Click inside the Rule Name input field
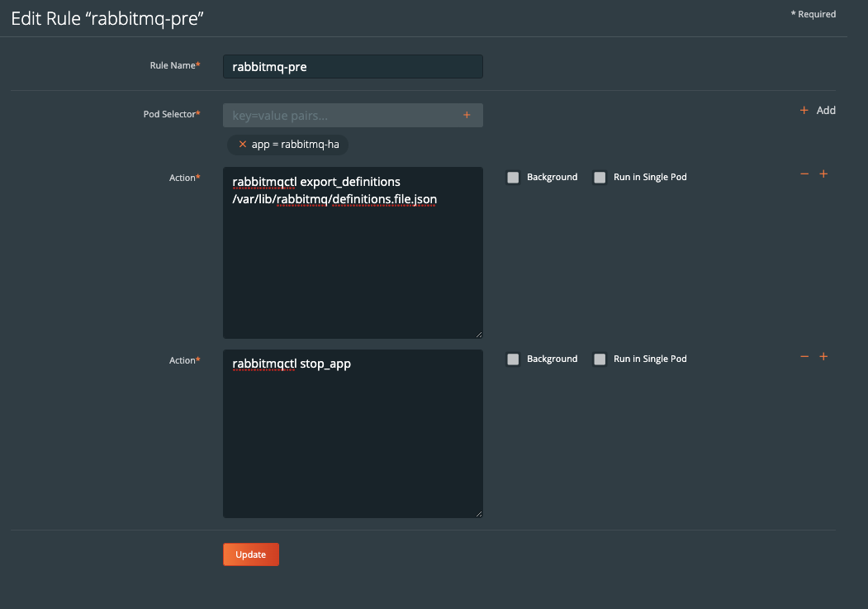This screenshot has width=868, height=609. coord(353,66)
